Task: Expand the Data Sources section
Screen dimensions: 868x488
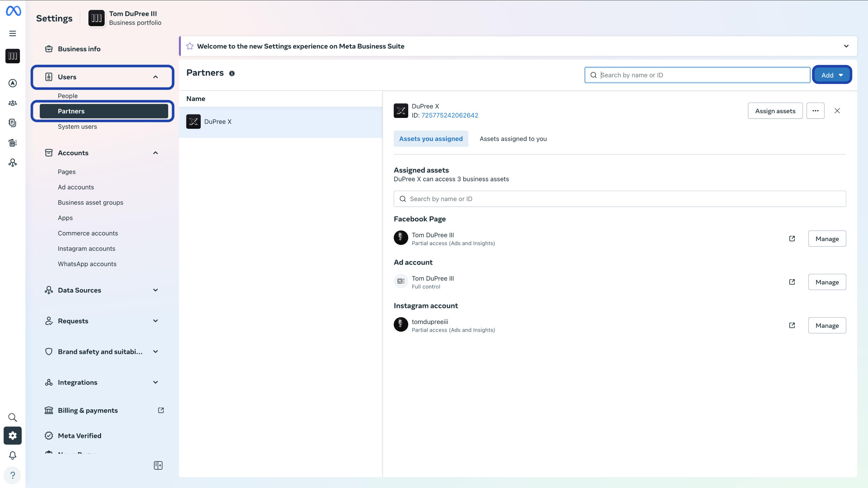Action: click(x=155, y=290)
